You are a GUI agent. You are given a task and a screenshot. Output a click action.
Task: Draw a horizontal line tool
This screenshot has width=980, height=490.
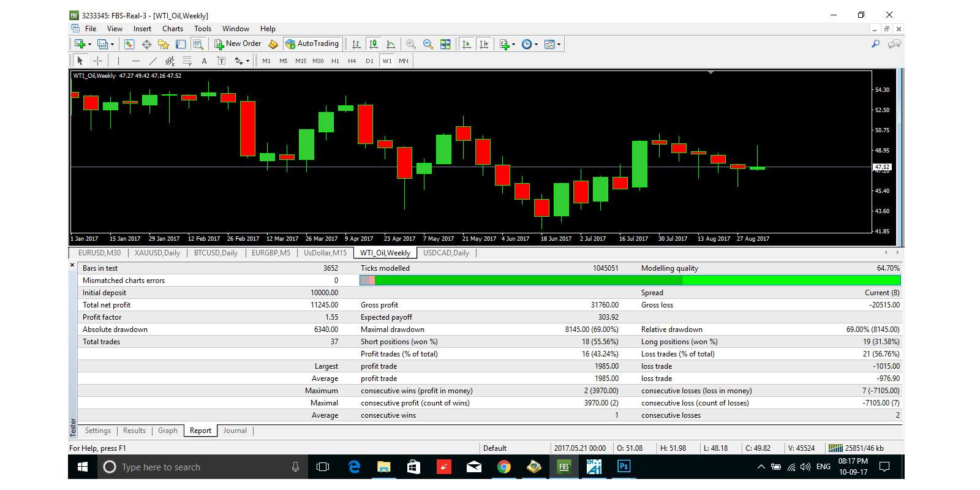pos(135,61)
